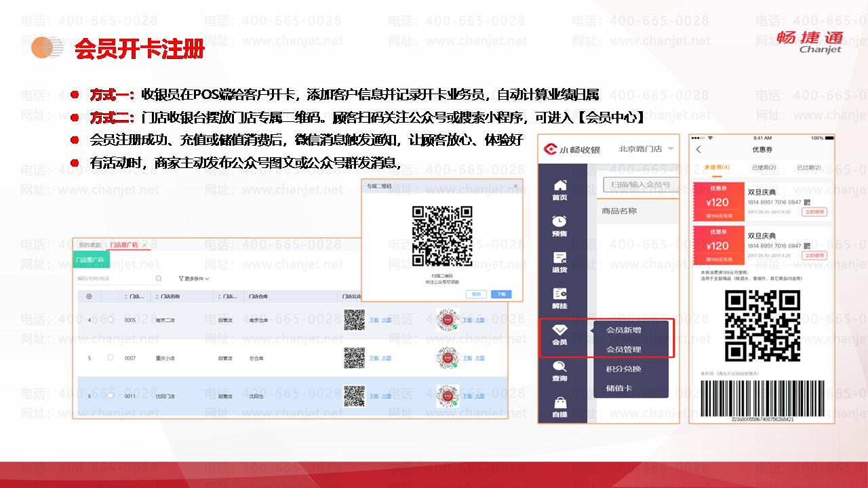Viewport: 868px width, 488px height.
Task: Click 大图 beside 公众号 QR in 沈阳门店 row
Action: click(x=386, y=396)
